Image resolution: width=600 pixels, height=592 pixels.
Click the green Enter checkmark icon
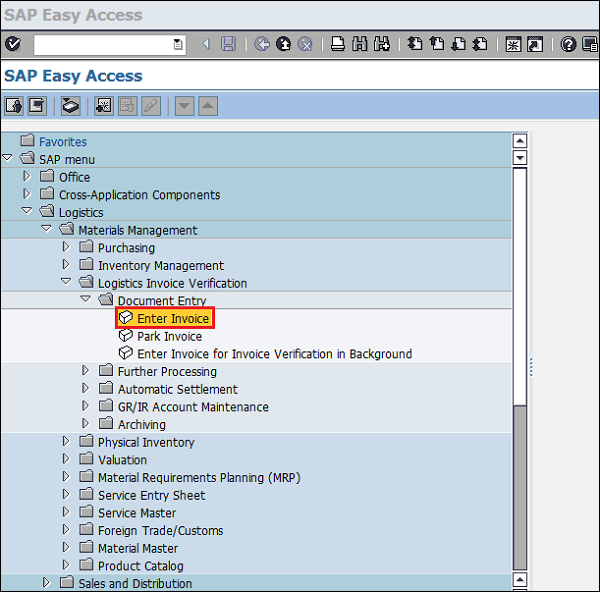pyautogui.click(x=13, y=44)
